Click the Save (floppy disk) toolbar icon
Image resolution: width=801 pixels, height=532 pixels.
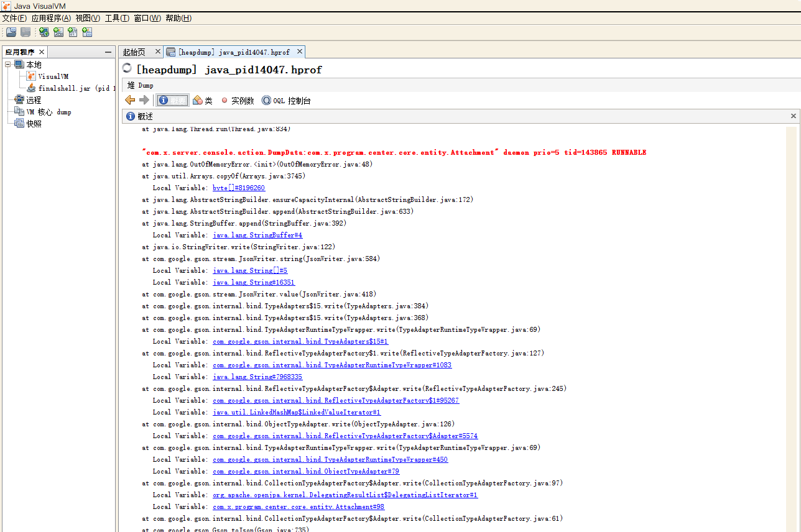tap(25, 32)
